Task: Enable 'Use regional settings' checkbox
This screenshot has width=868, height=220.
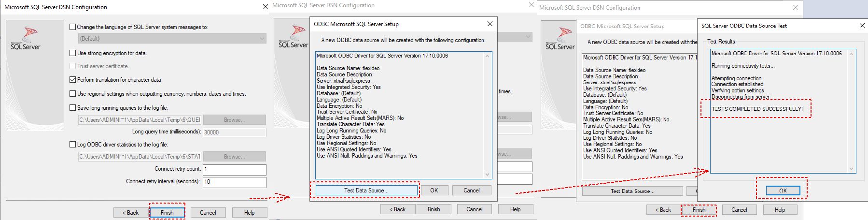Action: tap(73, 94)
